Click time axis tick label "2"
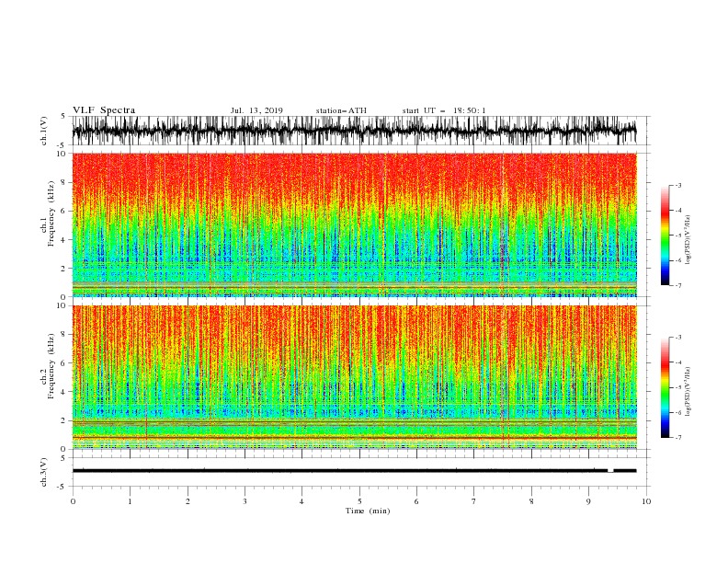Viewport: 728px width, 563px height. (188, 501)
